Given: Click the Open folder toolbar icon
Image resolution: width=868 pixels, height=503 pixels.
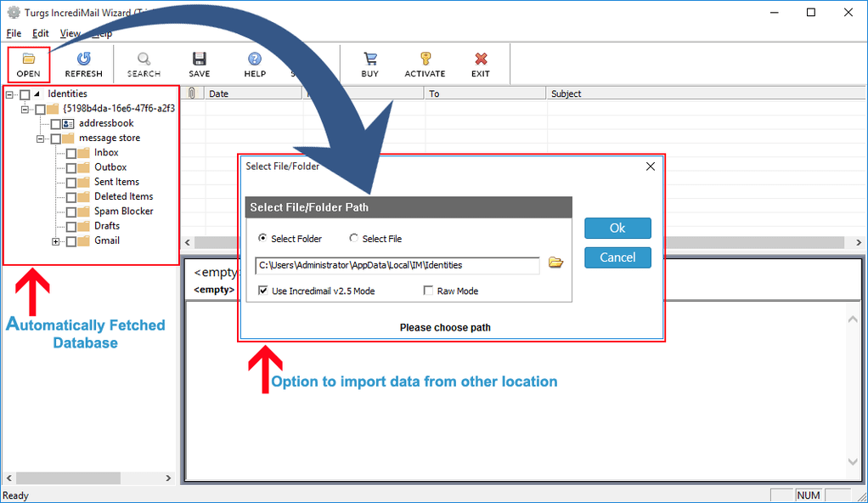Looking at the screenshot, I should [28, 59].
